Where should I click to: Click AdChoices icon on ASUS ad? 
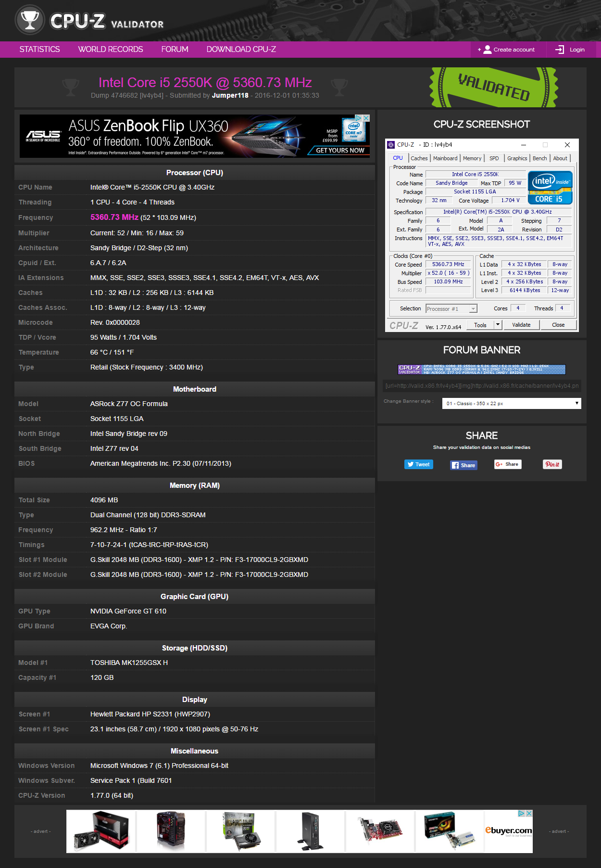[359, 118]
